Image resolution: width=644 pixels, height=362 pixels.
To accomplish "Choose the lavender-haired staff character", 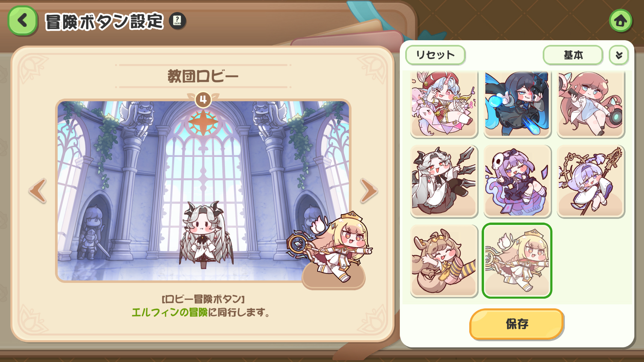I will 591,181.
